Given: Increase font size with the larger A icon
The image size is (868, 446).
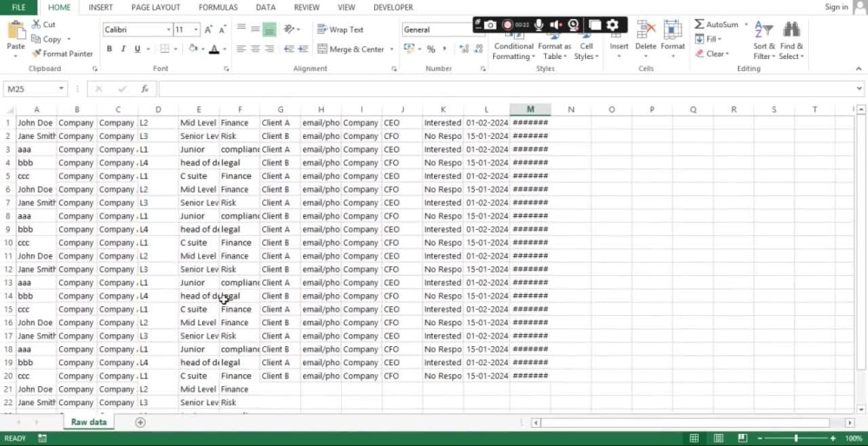Looking at the screenshot, I should [x=208, y=30].
